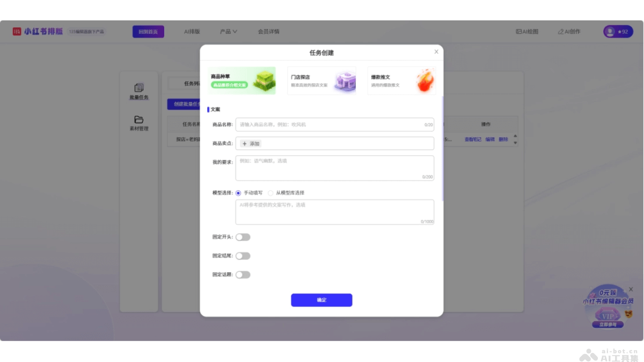Collapse with the up sort arrow in operations column
This screenshot has width=644, height=362.
[x=515, y=136]
